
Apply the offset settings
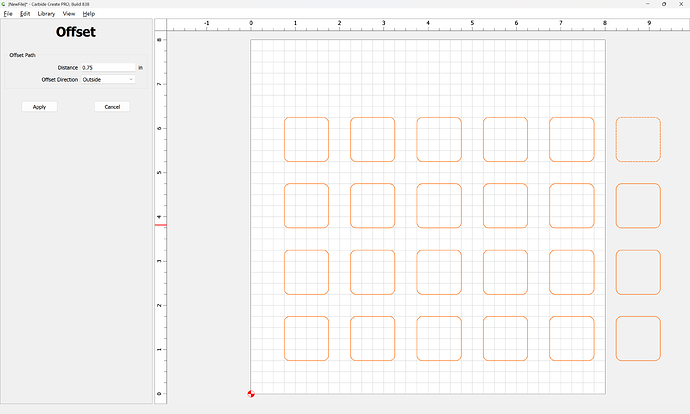(40, 107)
